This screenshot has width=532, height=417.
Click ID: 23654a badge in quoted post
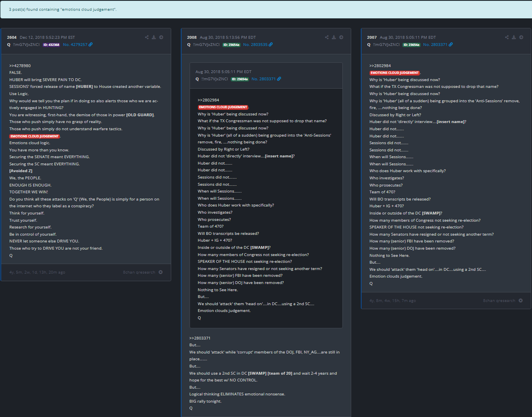[240, 79]
